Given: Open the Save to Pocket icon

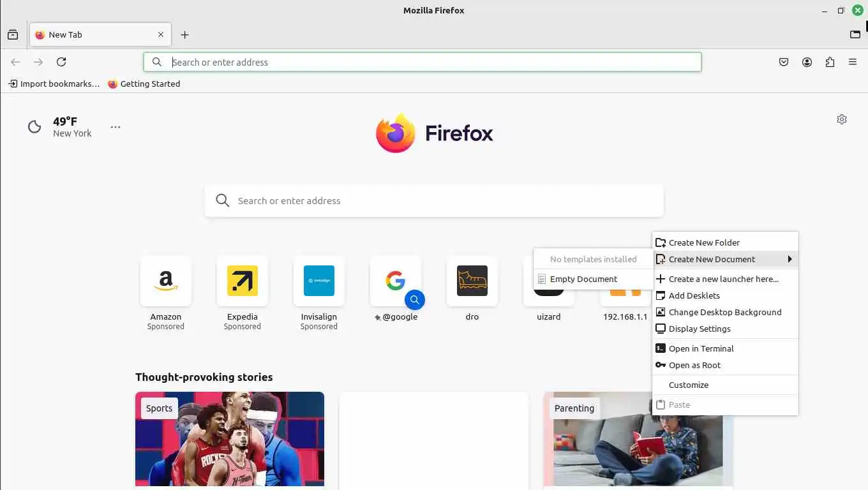Looking at the screenshot, I should 784,62.
